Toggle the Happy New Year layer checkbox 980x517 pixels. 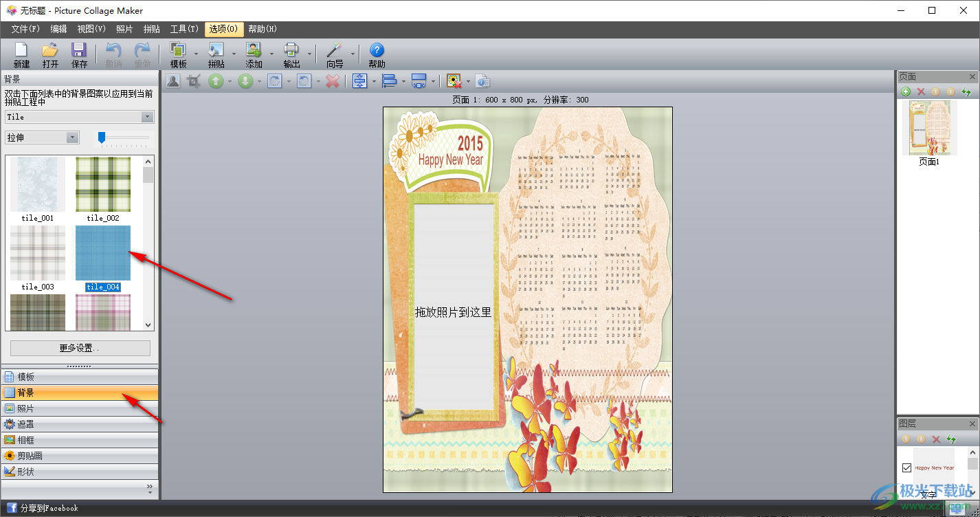[x=906, y=467]
